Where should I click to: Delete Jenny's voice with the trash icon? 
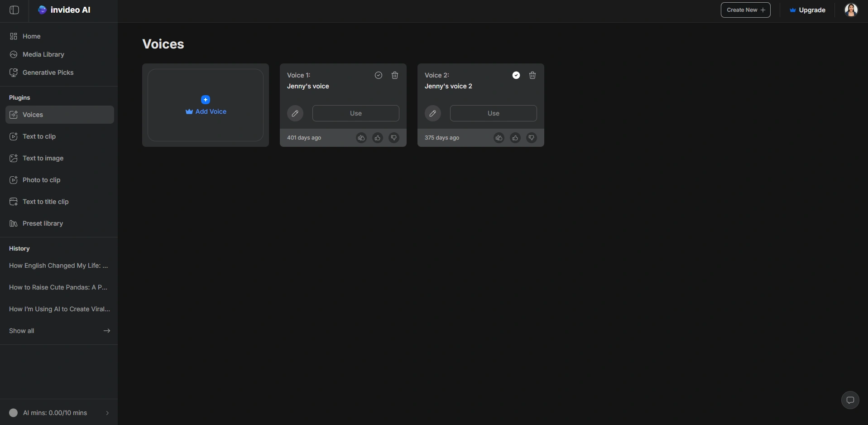(x=395, y=75)
